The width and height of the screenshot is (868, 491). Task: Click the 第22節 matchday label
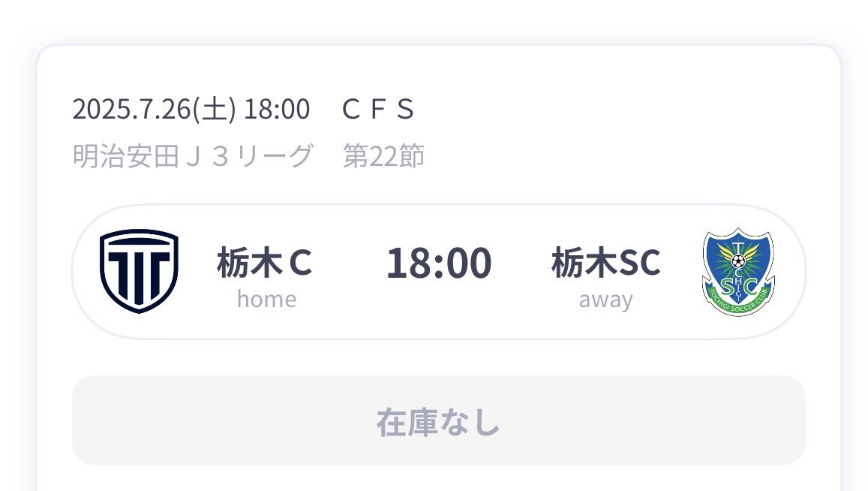pyautogui.click(x=383, y=155)
